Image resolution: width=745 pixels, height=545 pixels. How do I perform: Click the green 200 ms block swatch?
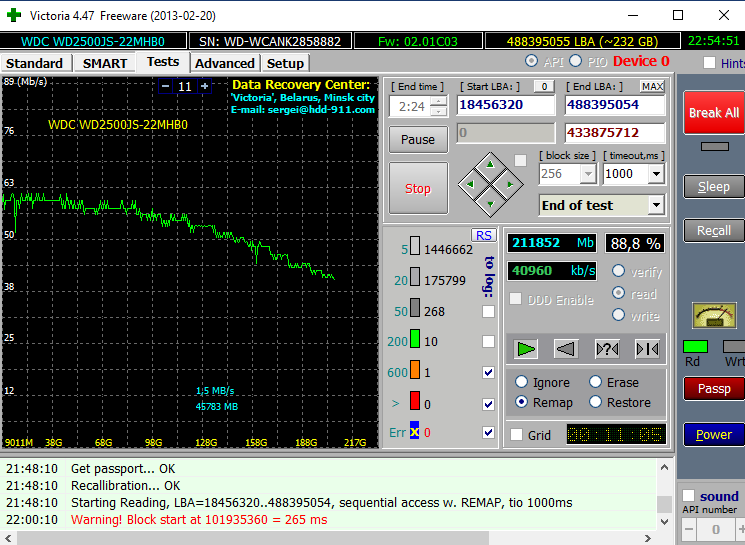pos(415,339)
